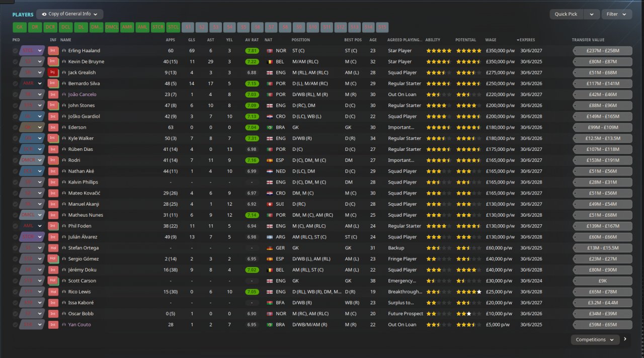Click Erling Haaland's Int status icon
The image size is (644, 358).
point(53,51)
